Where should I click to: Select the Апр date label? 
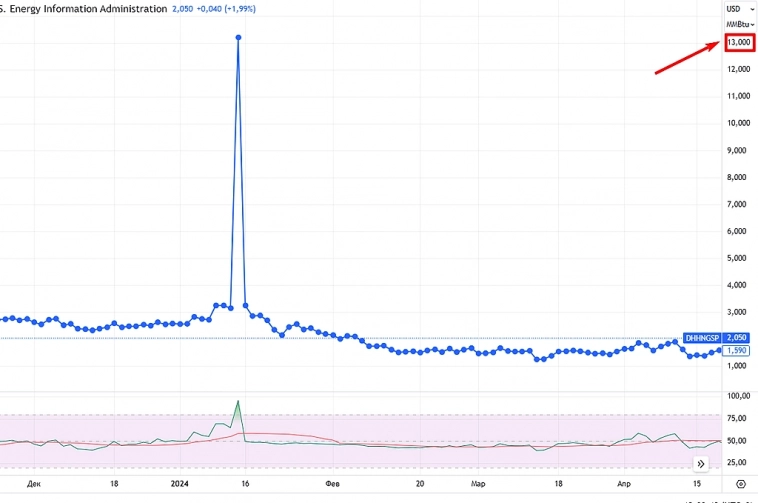click(x=624, y=482)
